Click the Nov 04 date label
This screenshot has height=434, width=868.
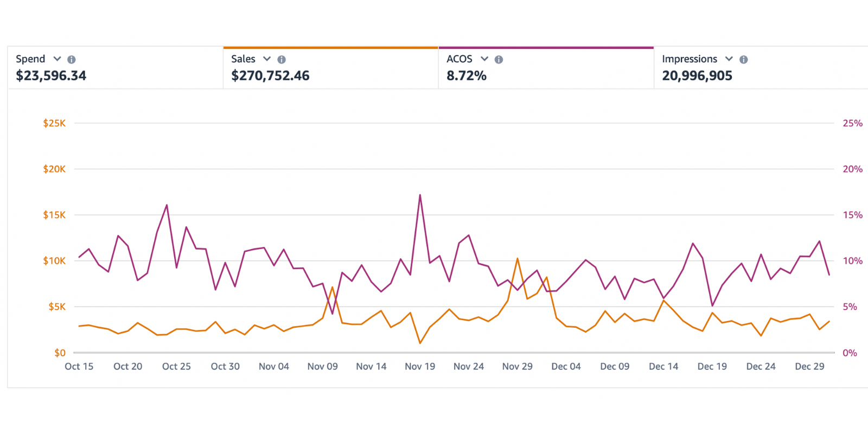point(274,367)
